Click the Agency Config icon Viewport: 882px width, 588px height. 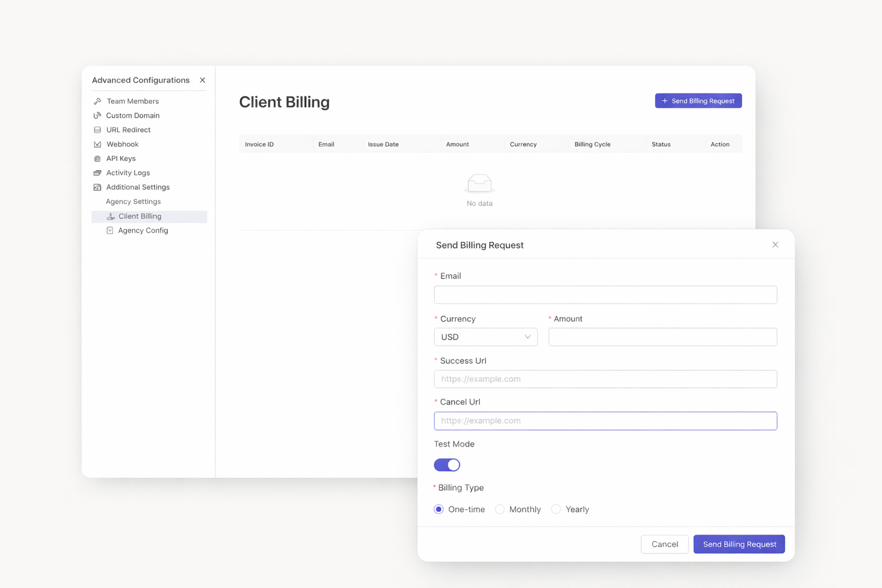[x=110, y=230]
